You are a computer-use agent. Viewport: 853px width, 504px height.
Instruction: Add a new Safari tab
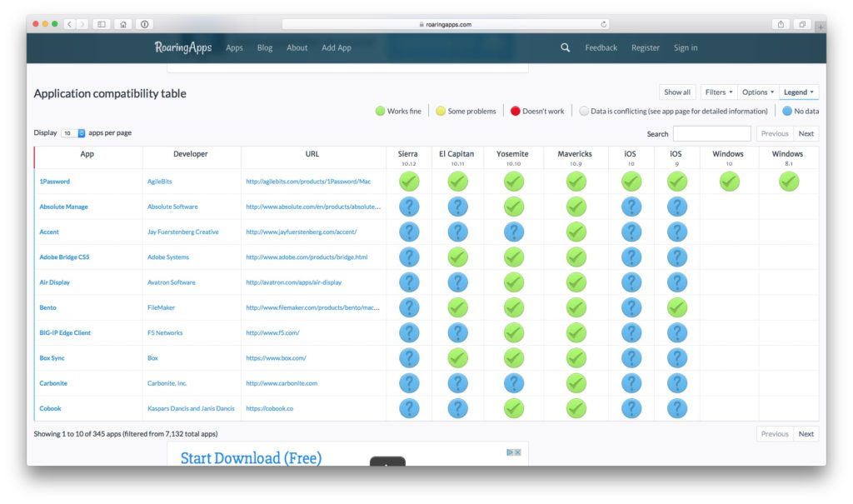pos(821,26)
